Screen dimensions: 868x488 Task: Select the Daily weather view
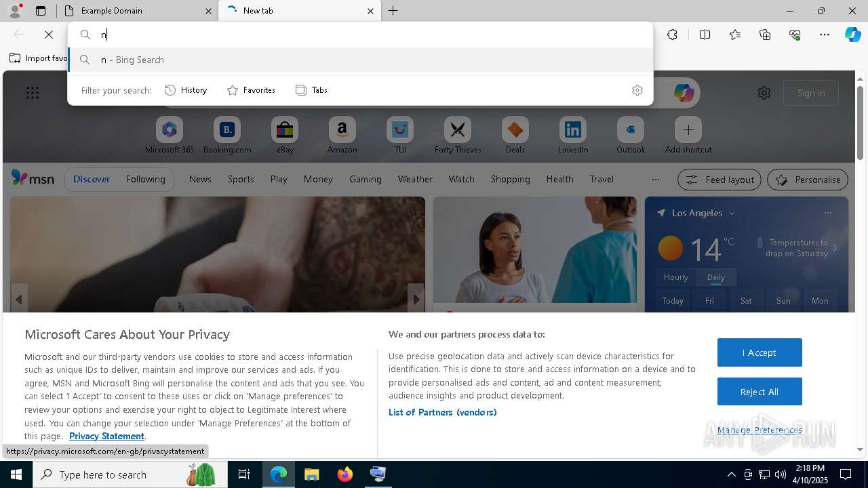pos(716,277)
